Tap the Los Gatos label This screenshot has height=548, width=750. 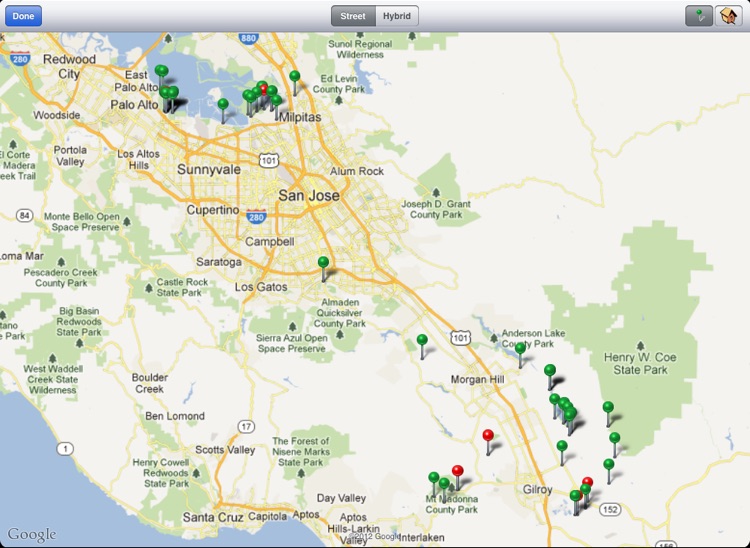261,287
